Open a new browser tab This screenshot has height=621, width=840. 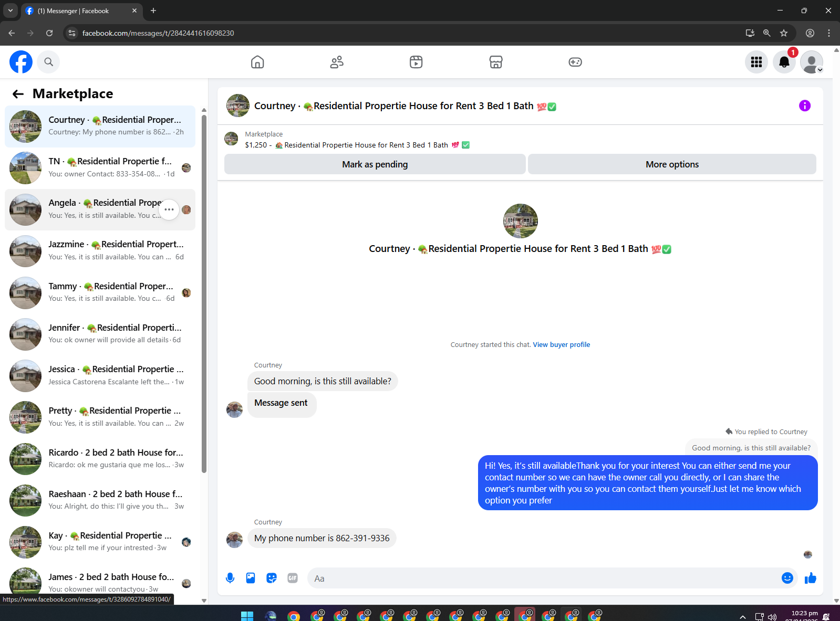click(x=153, y=10)
